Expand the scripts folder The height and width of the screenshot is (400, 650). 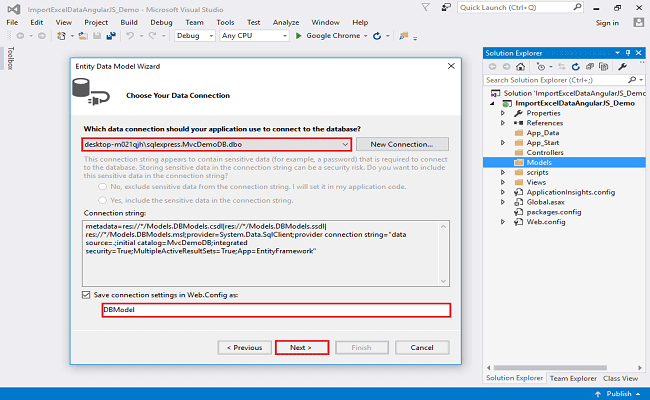503,172
